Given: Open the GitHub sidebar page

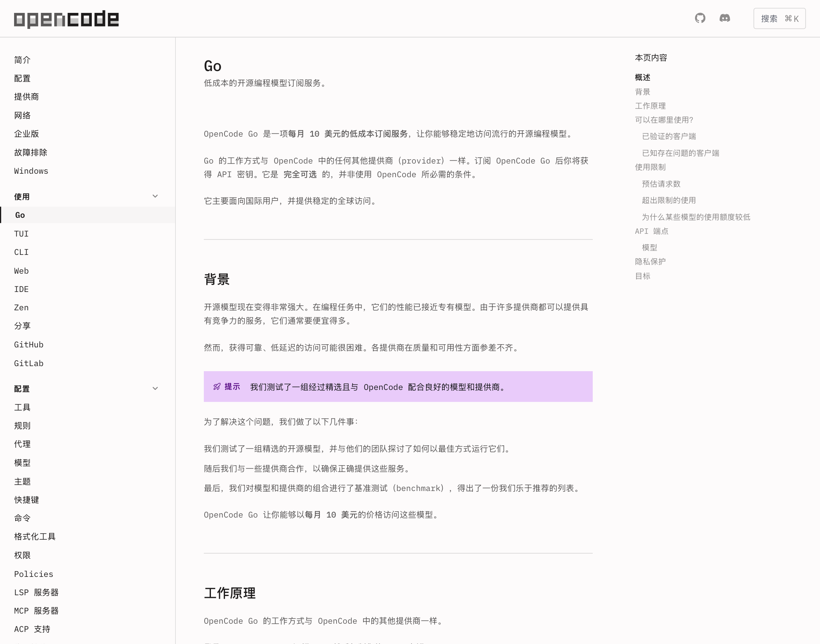Looking at the screenshot, I should coord(29,345).
